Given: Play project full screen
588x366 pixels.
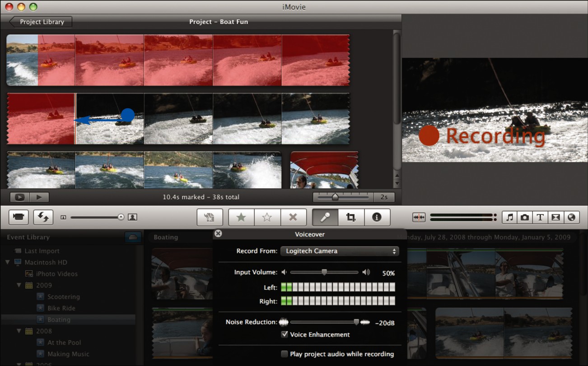Looking at the screenshot, I should pos(19,197).
